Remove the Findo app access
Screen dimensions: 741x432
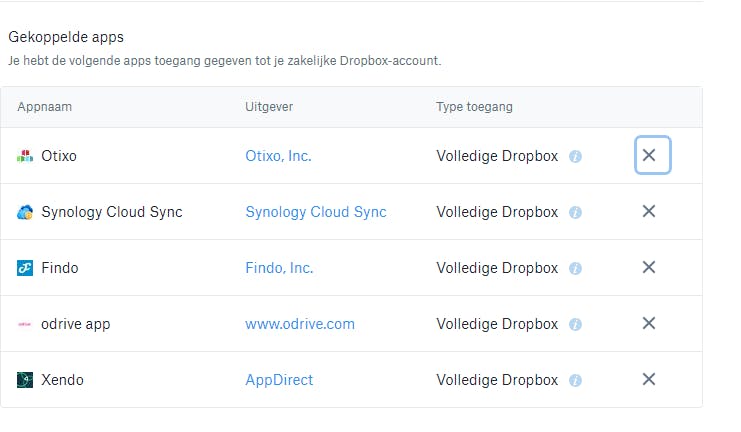tap(649, 268)
